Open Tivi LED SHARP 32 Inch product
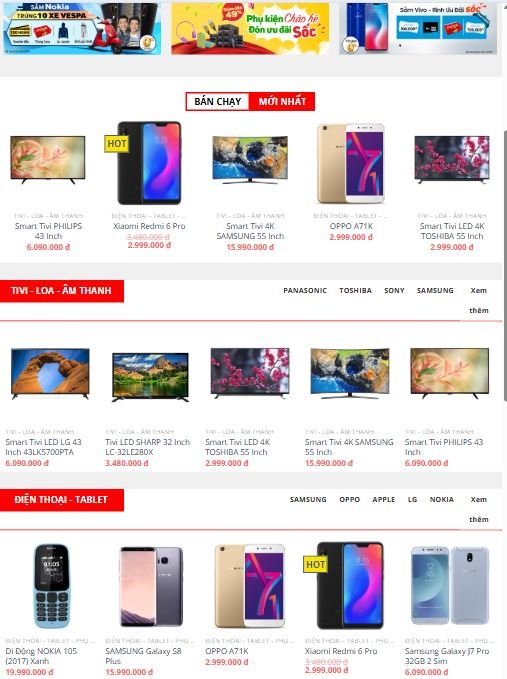Screen dimensions: 507x679 (148, 446)
